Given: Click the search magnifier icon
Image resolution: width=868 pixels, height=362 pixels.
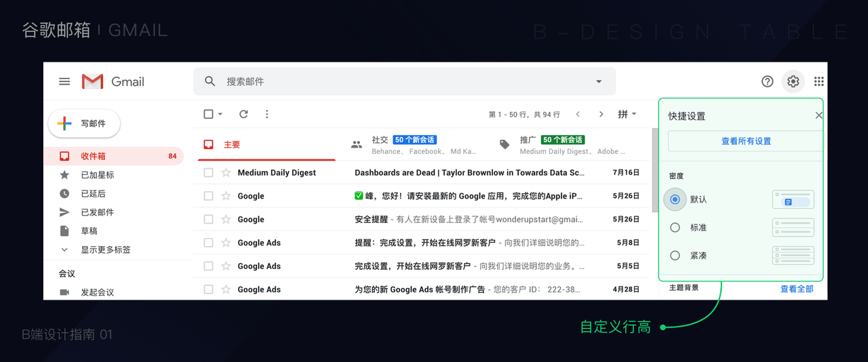Looking at the screenshot, I should pos(210,81).
